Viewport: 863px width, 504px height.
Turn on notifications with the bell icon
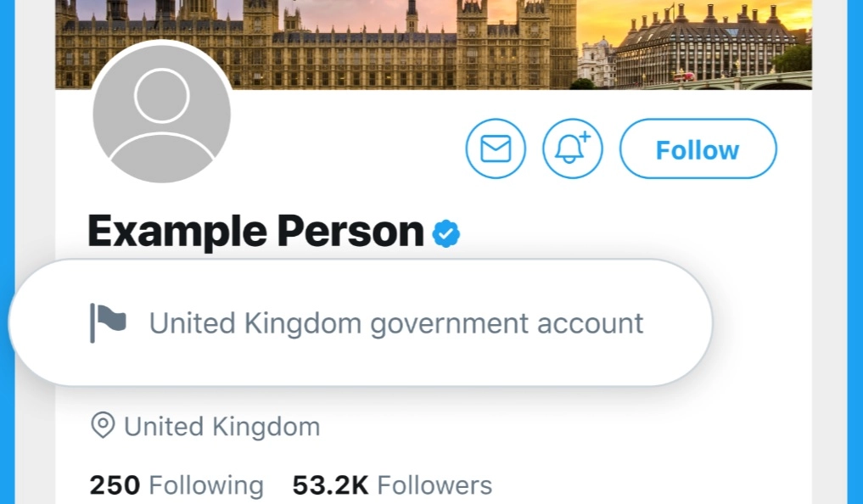[573, 148]
